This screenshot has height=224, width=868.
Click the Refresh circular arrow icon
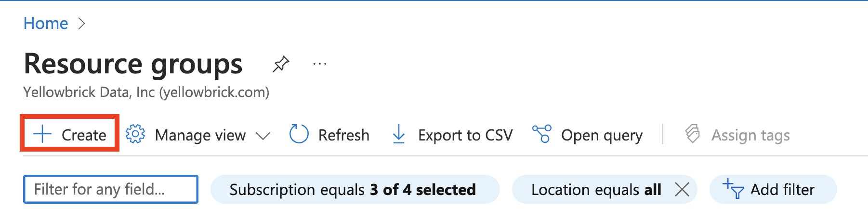pyautogui.click(x=299, y=134)
